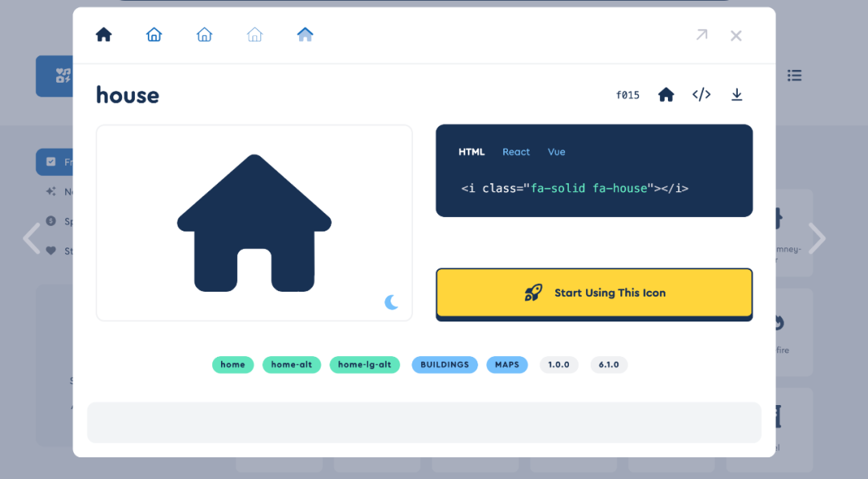Select the duotone house style icon
This screenshot has width=868, height=479.
pos(305,35)
